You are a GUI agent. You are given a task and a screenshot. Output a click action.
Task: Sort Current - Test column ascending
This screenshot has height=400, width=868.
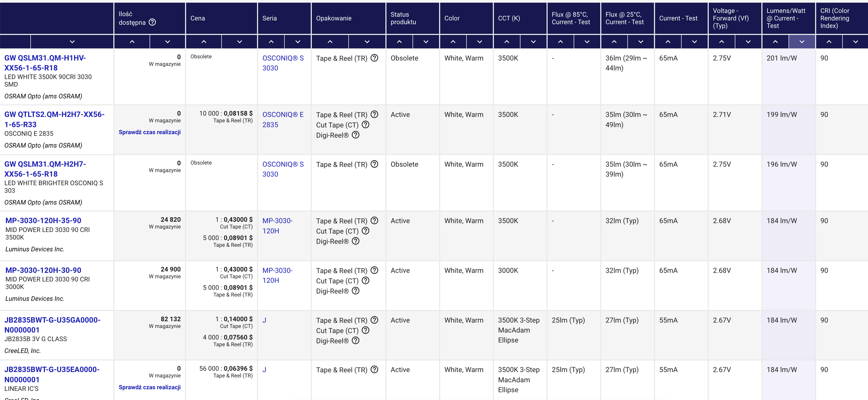668,42
